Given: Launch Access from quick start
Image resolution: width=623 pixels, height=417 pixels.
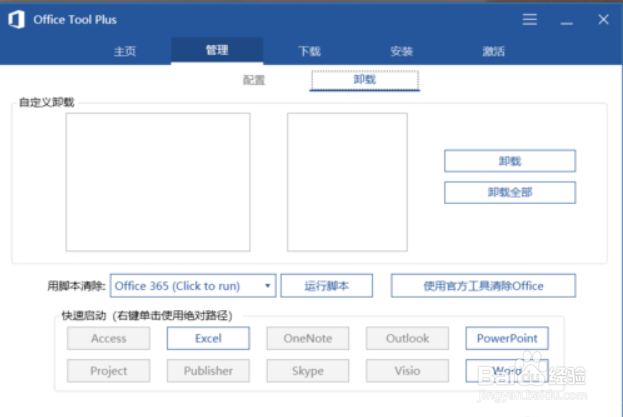Looking at the screenshot, I should [108, 338].
